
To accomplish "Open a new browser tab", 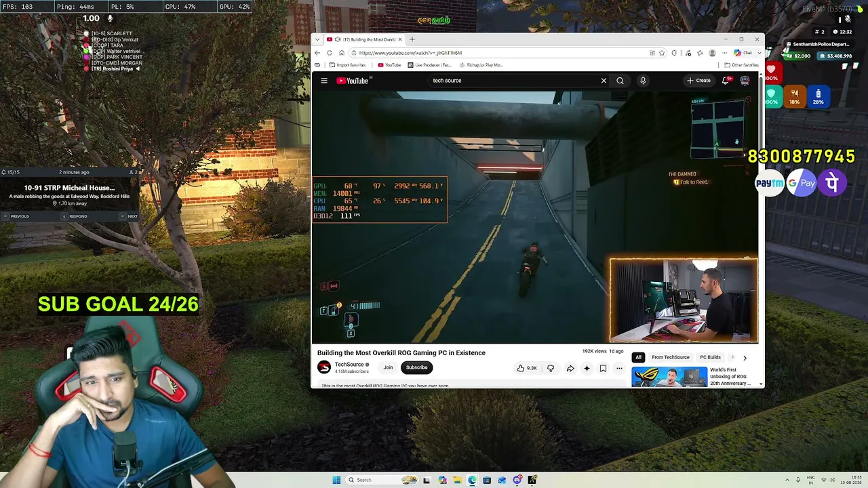I will pos(412,39).
